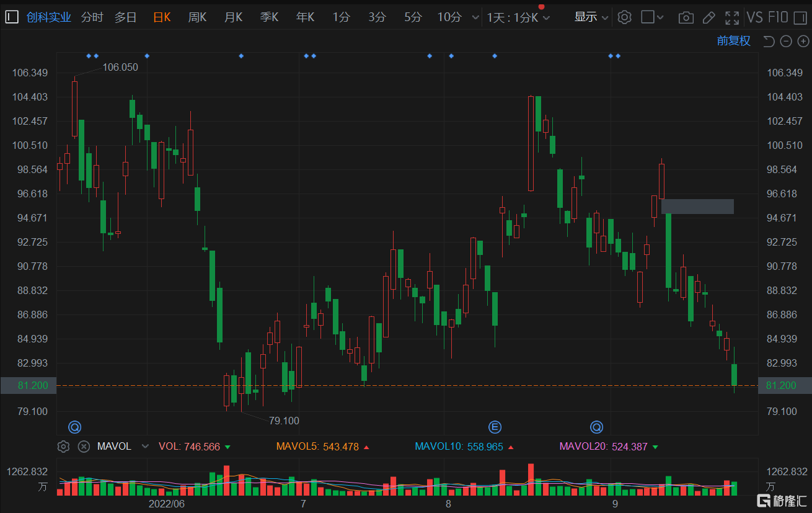Expand more intervals arrow beside 10分

point(475,17)
